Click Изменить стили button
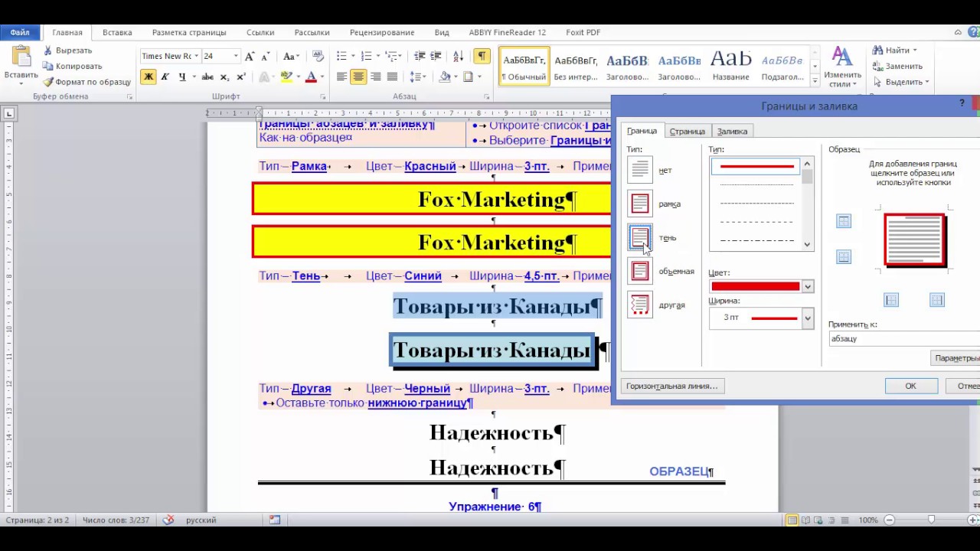This screenshot has height=551, width=980. pos(843,66)
